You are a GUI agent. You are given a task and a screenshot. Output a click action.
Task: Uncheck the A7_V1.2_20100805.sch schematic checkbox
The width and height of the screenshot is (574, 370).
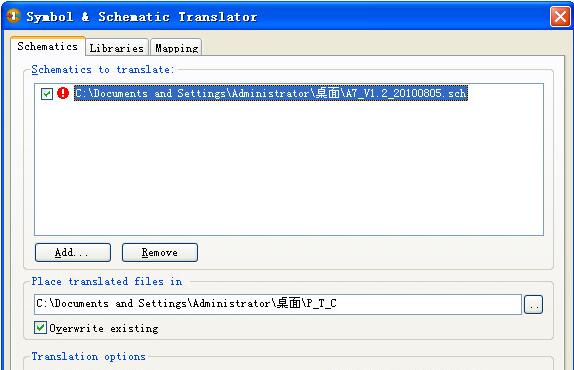[47, 94]
